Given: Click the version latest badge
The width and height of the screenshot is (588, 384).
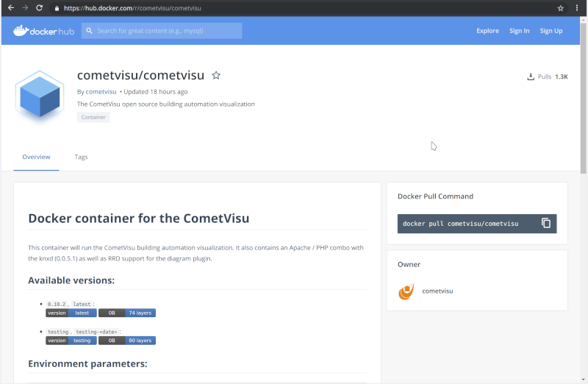Looking at the screenshot, I should (x=71, y=313).
